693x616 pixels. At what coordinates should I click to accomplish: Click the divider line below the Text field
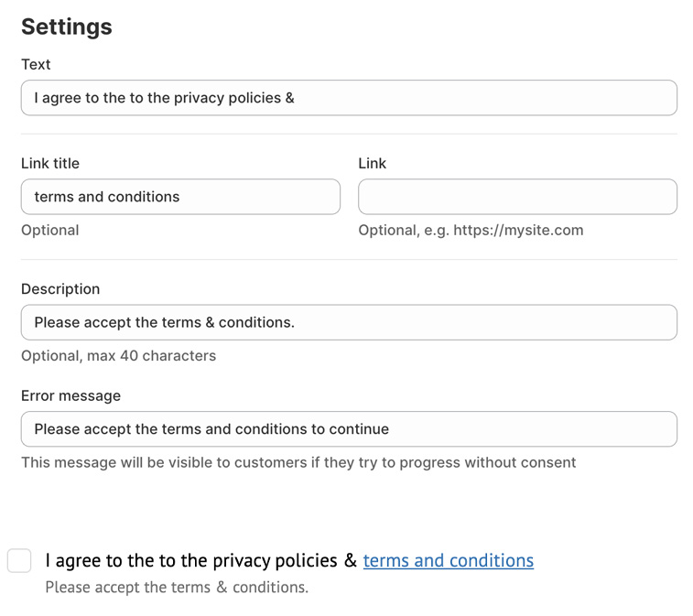tap(349, 135)
